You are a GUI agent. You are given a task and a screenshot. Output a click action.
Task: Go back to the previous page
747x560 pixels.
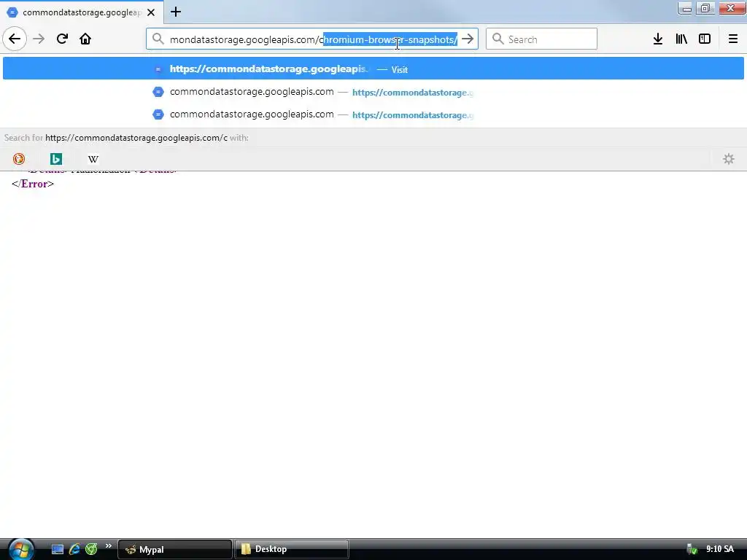(x=15, y=39)
